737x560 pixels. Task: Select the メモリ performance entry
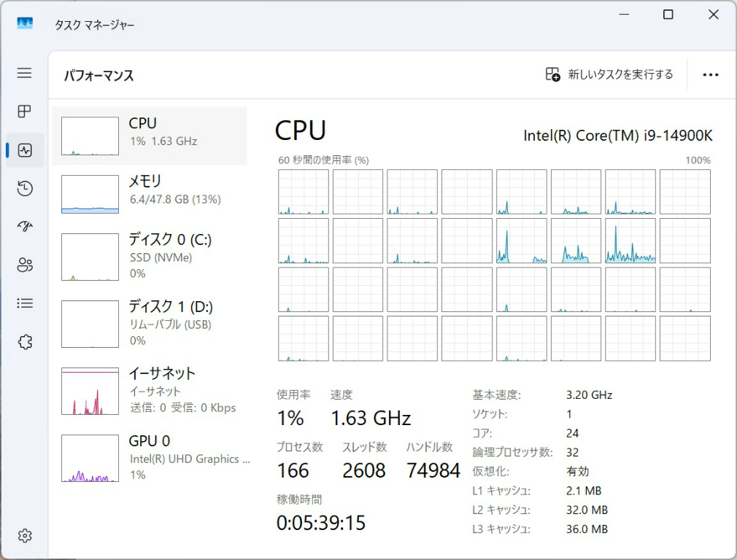pos(150,193)
